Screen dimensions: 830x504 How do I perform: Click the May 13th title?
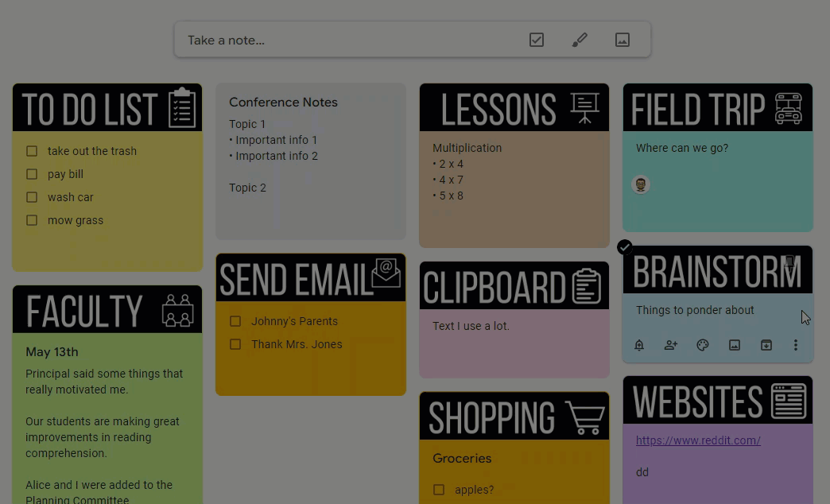coord(52,352)
